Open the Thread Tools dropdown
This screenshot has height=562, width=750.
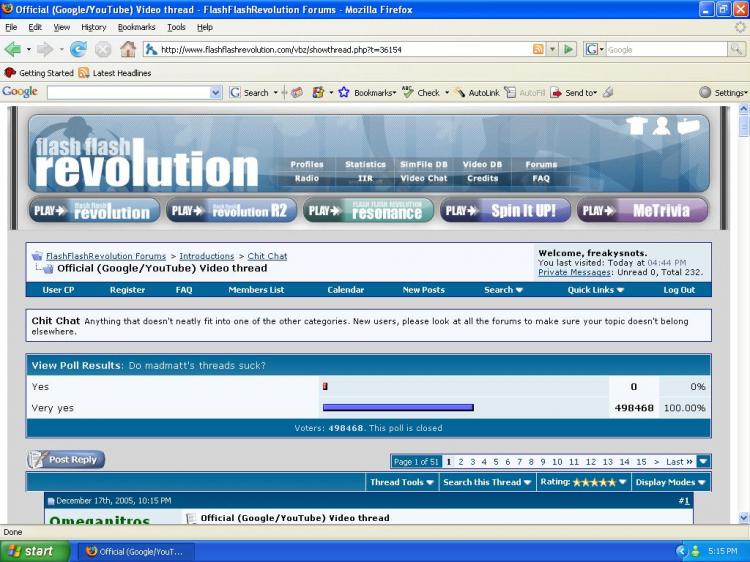tap(402, 482)
